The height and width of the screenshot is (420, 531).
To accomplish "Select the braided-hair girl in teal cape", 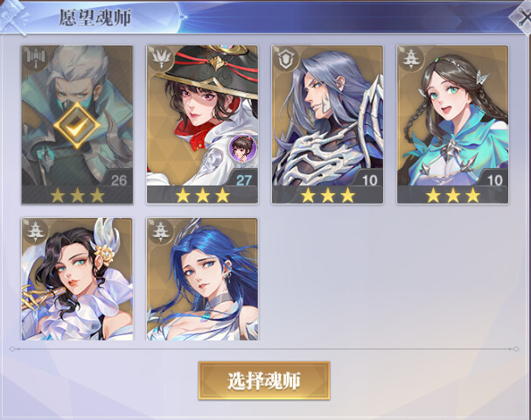I will (453, 124).
